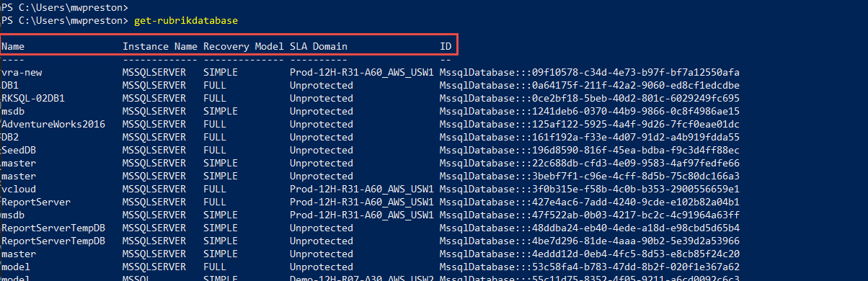The width and height of the screenshot is (868, 281).
Task: Select the Name column header
Action: pos(13,46)
